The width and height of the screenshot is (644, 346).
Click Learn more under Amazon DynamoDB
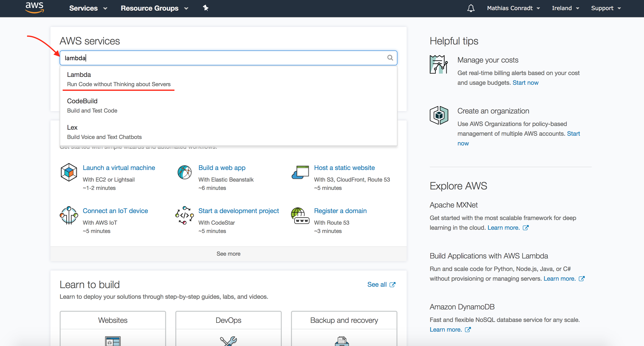pyautogui.click(x=446, y=330)
